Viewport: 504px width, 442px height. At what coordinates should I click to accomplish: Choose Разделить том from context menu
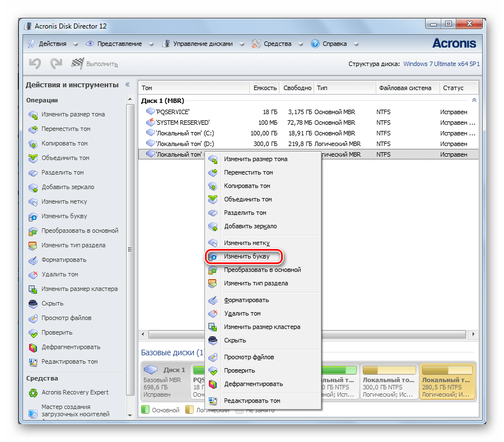[245, 213]
